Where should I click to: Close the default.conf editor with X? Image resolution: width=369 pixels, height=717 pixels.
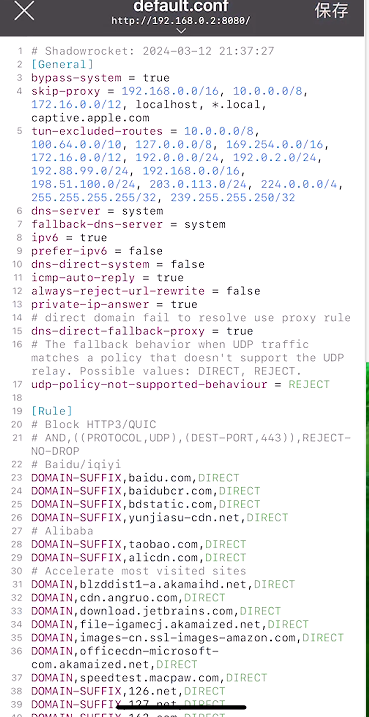click(24, 10)
